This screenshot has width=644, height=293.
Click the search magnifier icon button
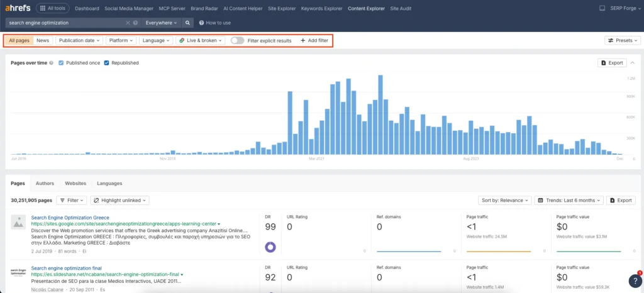(188, 23)
